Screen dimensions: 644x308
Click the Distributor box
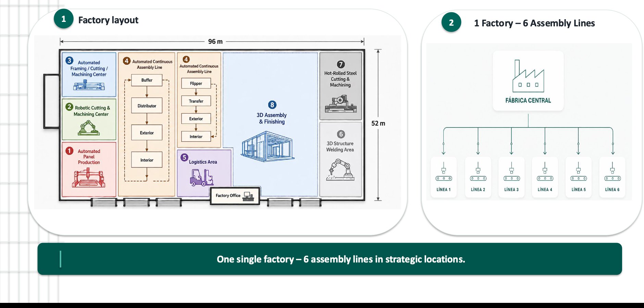tap(147, 106)
